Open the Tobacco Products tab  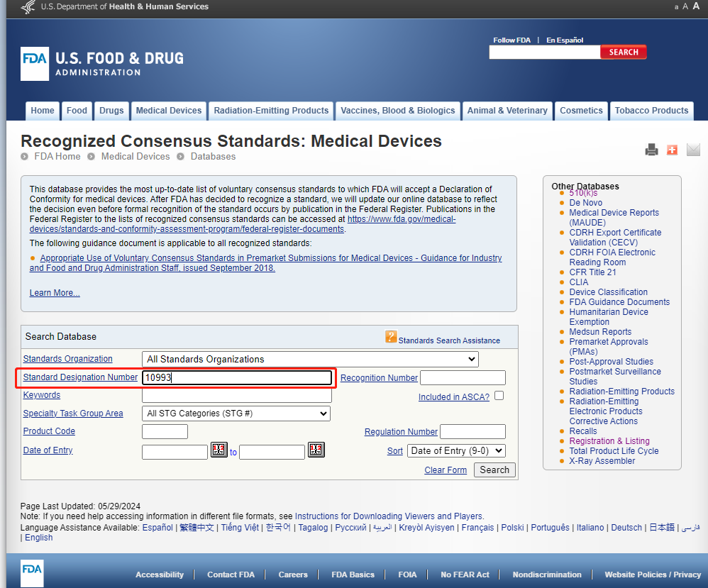click(x=651, y=111)
